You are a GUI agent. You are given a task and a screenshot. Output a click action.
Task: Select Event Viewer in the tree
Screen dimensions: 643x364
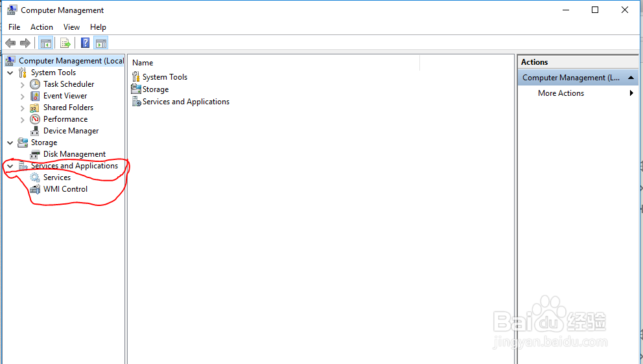65,96
